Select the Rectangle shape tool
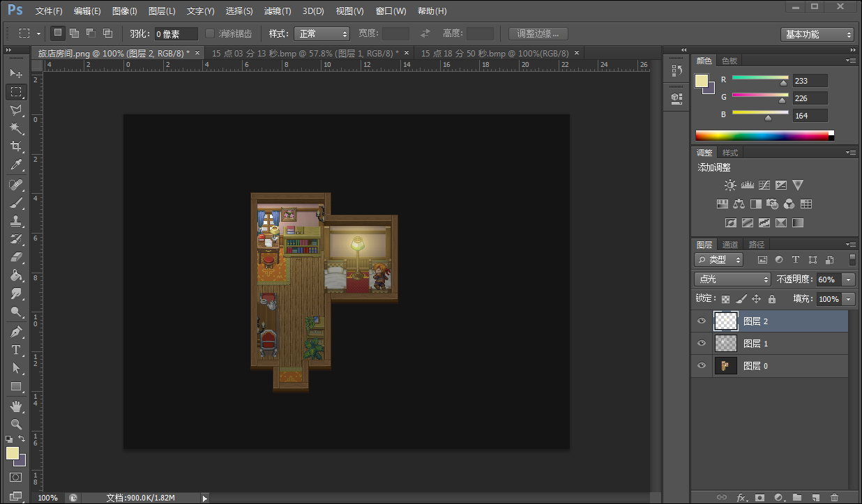The width and height of the screenshot is (862, 504). (x=16, y=386)
